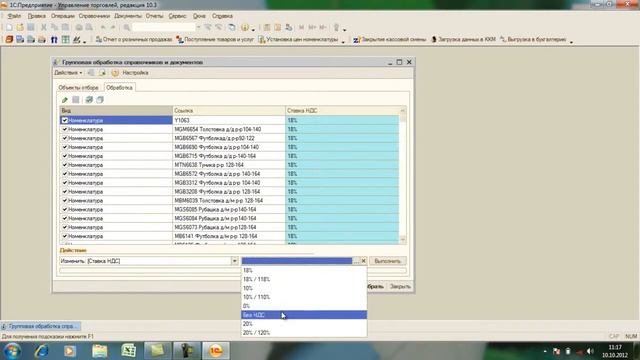The image size is (640, 360).
Task: Switch to the Обработка tab
Action: pyautogui.click(x=119, y=88)
